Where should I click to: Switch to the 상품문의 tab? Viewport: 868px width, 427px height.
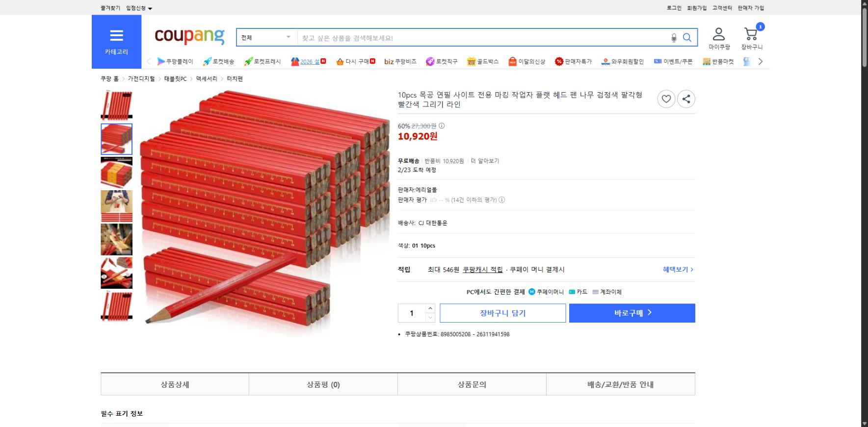(471, 384)
